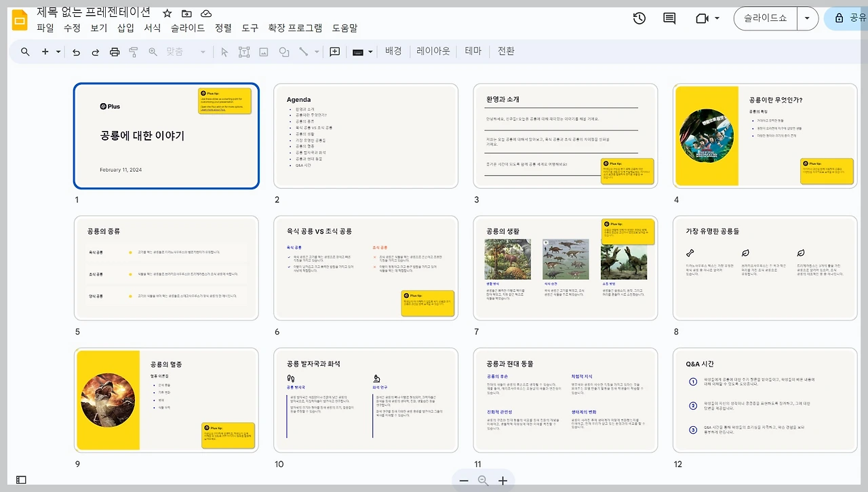Select slide 8 가장 유명한 공룡들
The width and height of the screenshot is (868, 492).
(765, 268)
